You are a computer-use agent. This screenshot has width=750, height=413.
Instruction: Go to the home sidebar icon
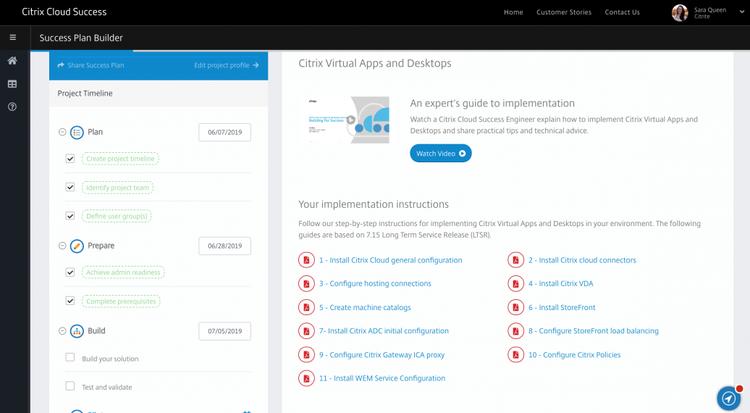[x=12, y=60]
